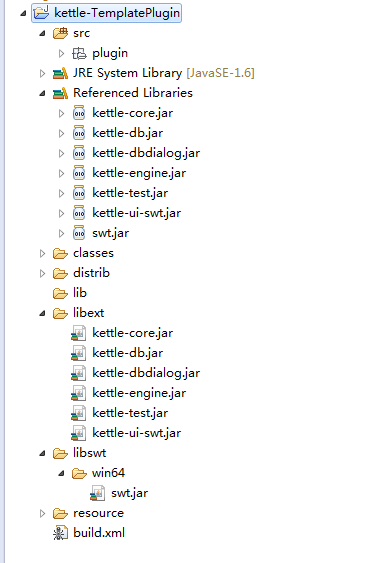
Task: Click the lib folder icon
Action: point(60,294)
